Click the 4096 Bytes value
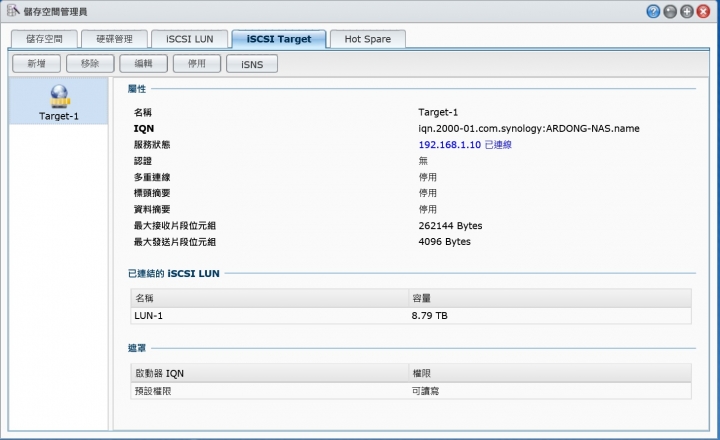720x440 pixels. coord(444,242)
